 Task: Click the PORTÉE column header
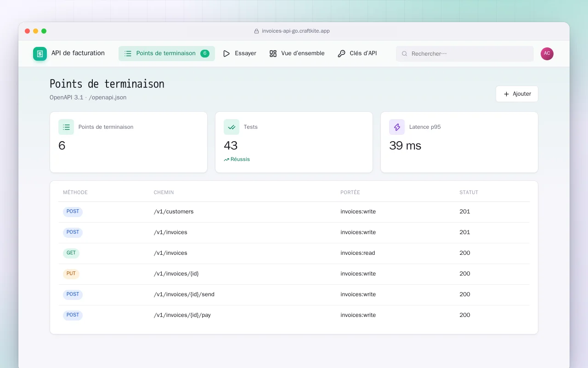351,192
